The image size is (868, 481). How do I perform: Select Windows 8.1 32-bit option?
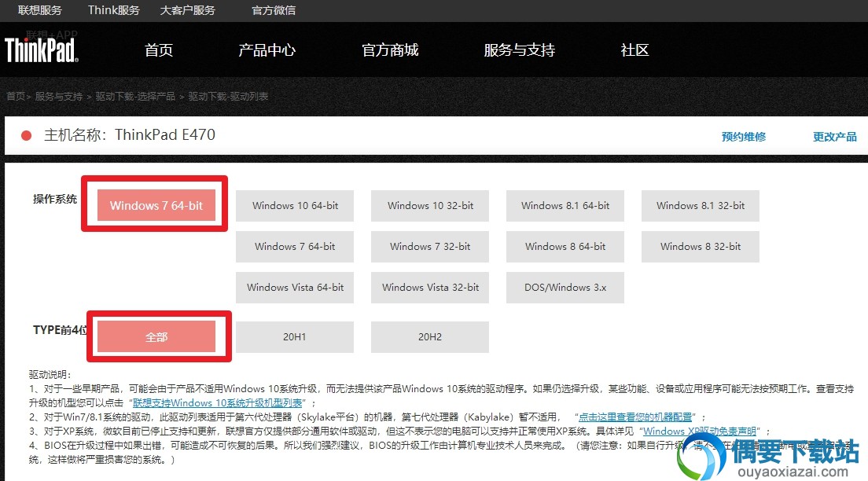(x=701, y=205)
